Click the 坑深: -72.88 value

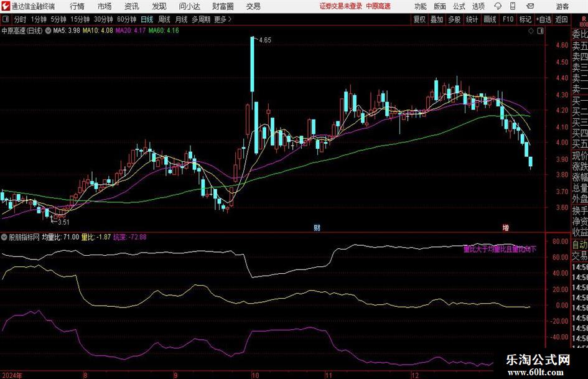pos(130,237)
